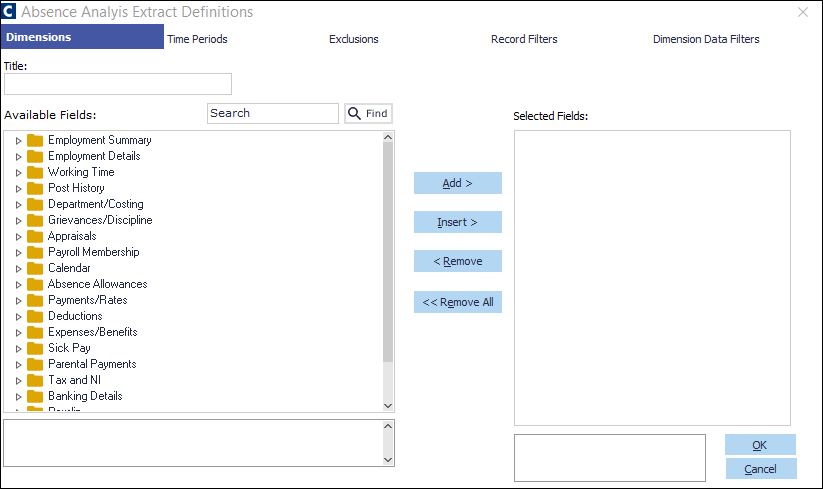Image resolution: width=823 pixels, height=489 pixels.
Task: Expand the Grievances/Discipline tree node
Action: click(x=18, y=221)
